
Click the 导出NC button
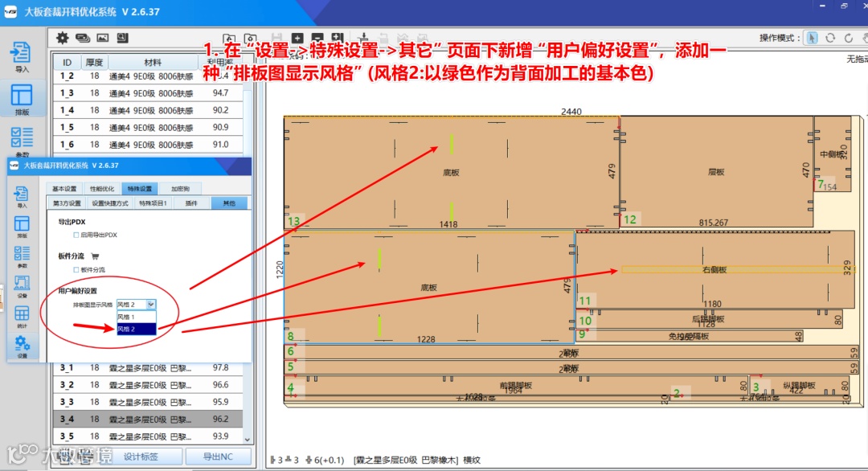(218, 457)
